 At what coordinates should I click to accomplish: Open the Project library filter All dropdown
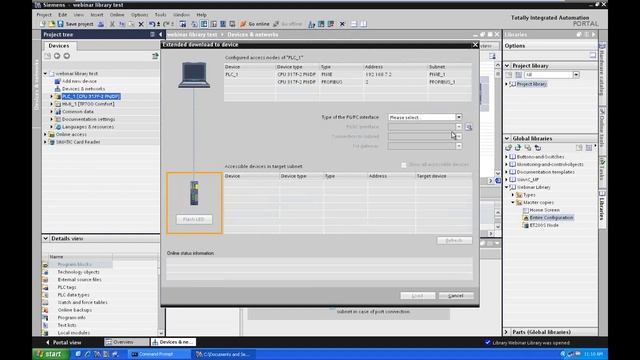576,75
